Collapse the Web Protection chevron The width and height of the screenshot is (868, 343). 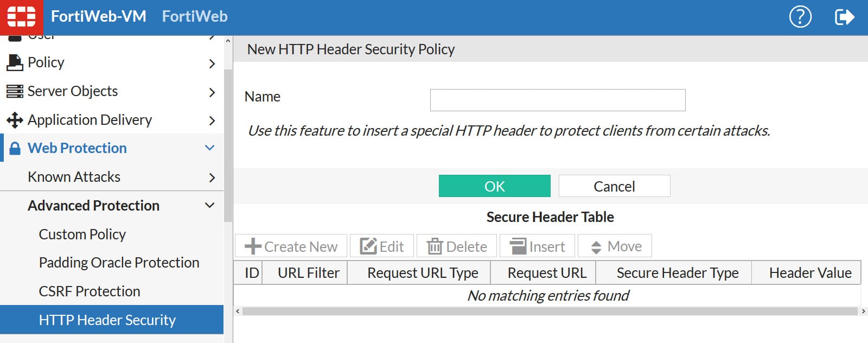click(x=210, y=148)
